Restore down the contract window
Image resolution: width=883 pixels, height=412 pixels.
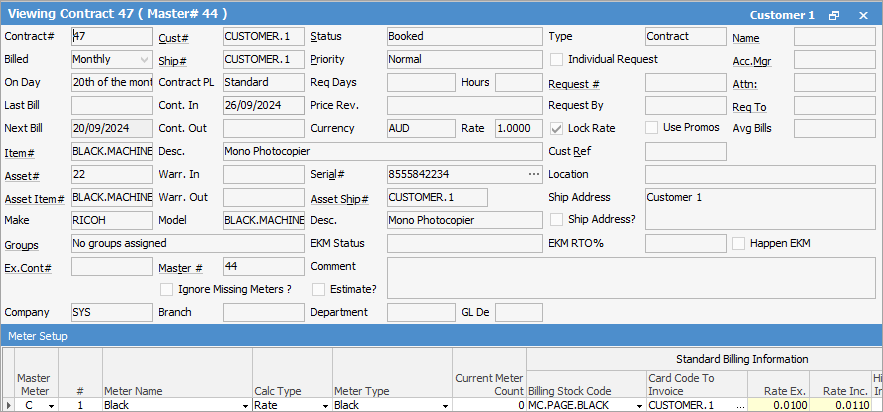pyautogui.click(x=833, y=16)
